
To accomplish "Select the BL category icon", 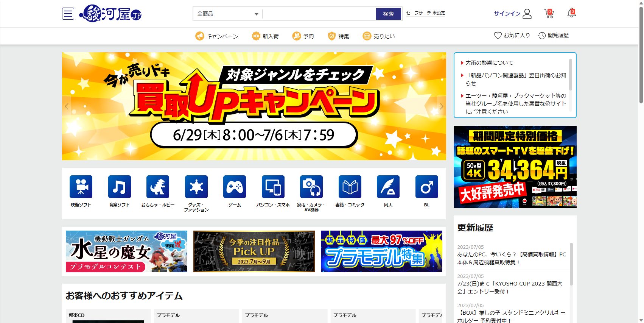I will tap(427, 187).
